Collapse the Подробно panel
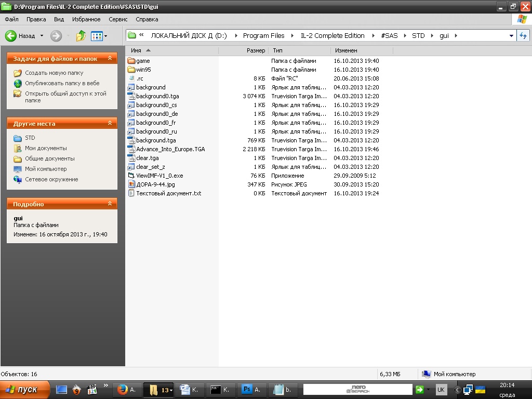532x399 pixels. [x=110, y=204]
